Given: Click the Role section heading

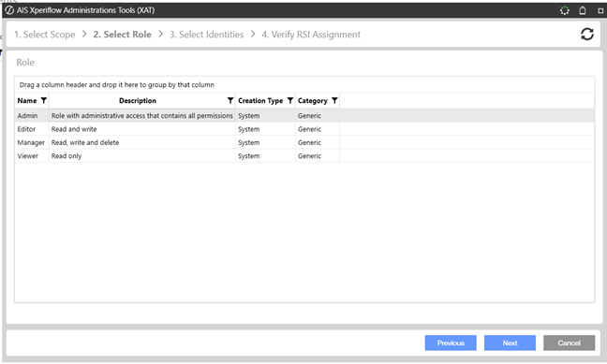Looking at the screenshot, I should [25, 63].
